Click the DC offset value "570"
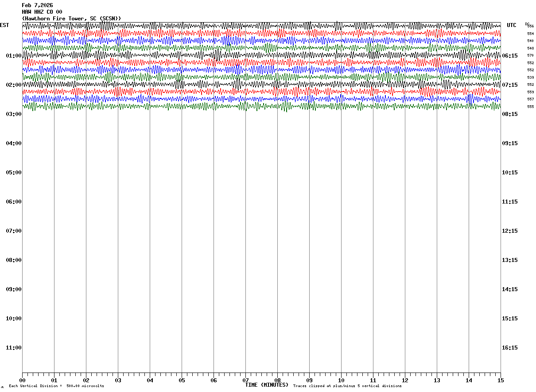Viewport: 536px width, 392px height. [530, 55]
